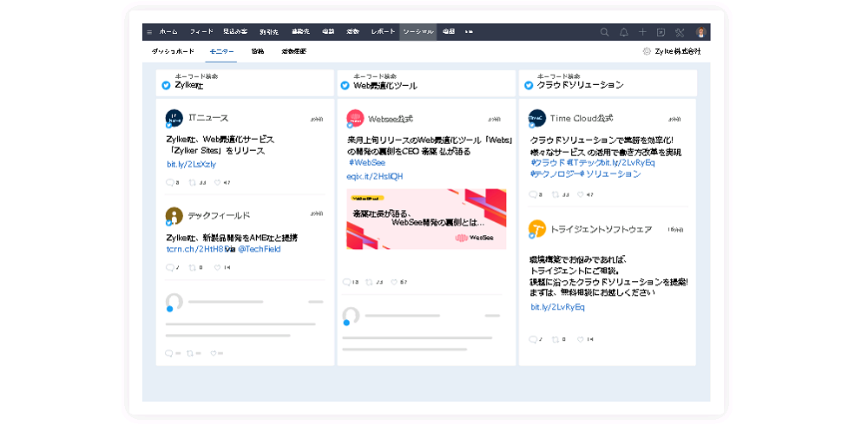The height and width of the screenshot is (425, 868).
Task: Switch to the ダッシュボード tab
Action: pyautogui.click(x=173, y=51)
